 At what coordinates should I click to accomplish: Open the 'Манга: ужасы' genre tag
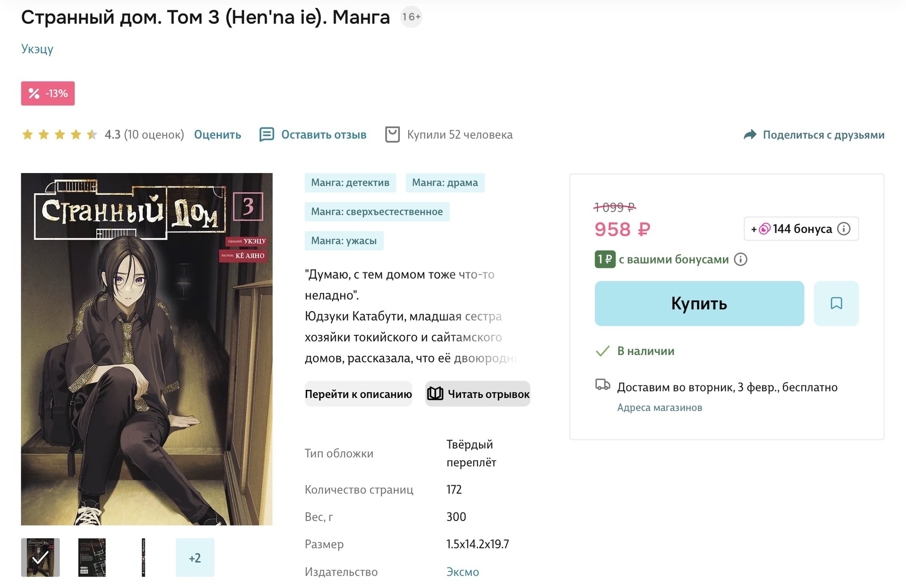[344, 241]
